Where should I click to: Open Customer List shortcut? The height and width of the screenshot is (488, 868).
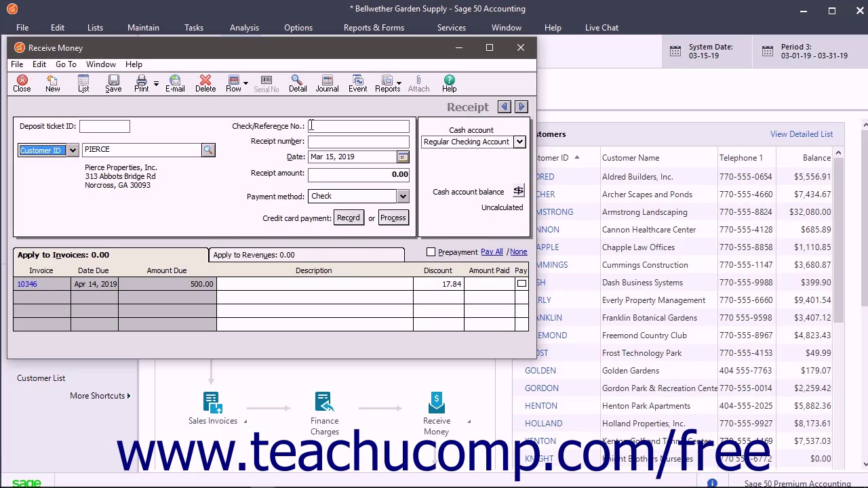click(41, 378)
